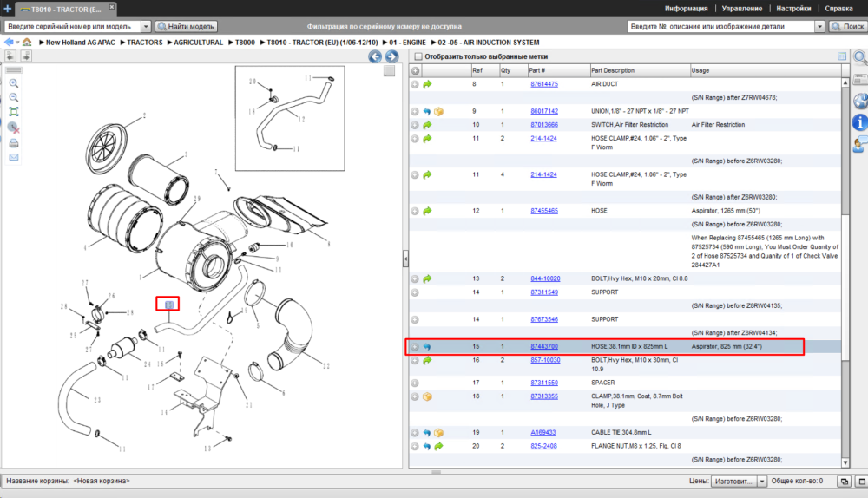The width and height of the screenshot is (868, 498).
Task: Open the Управление menu
Action: (742, 9)
